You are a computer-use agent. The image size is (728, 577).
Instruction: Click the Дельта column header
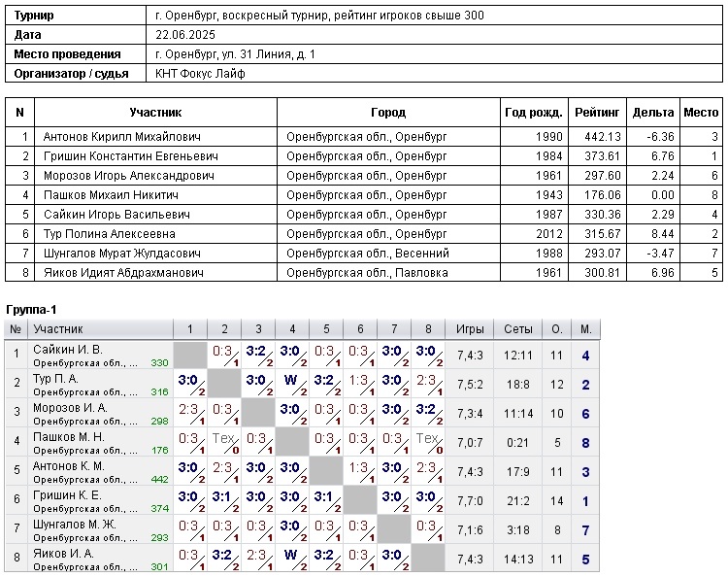point(652,113)
